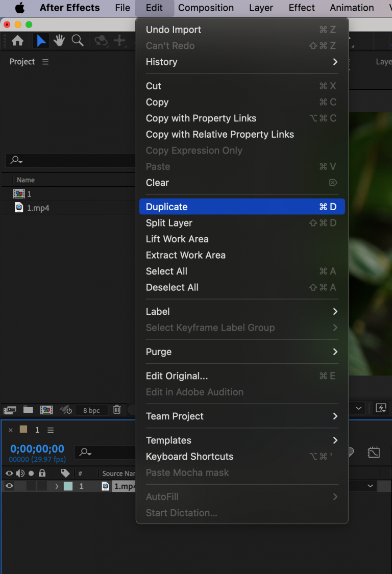Expand the 1.mp4 layer with its arrow

click(57, 486)
